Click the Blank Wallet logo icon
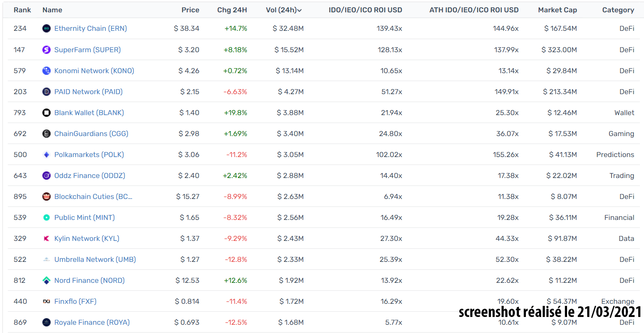644x333 pixels. click(x=46, y=113)
